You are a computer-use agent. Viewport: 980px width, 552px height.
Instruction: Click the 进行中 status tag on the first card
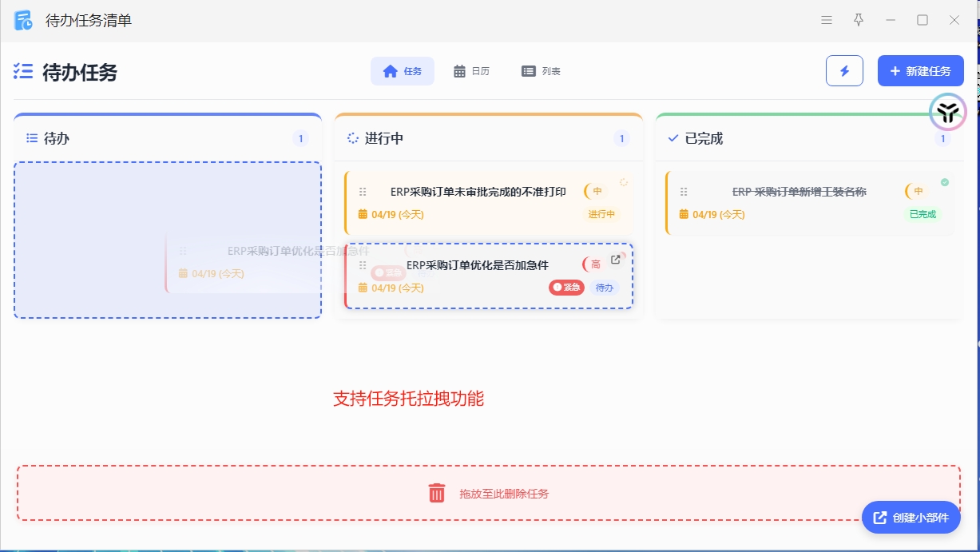coord(601,214)
